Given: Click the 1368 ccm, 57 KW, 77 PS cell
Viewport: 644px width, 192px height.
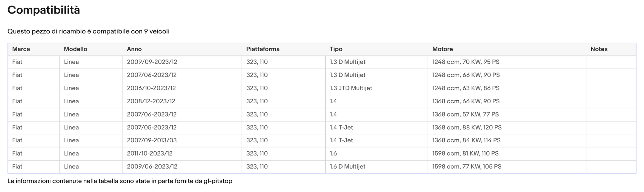Looking at the screenshot, I should (507, 115).
